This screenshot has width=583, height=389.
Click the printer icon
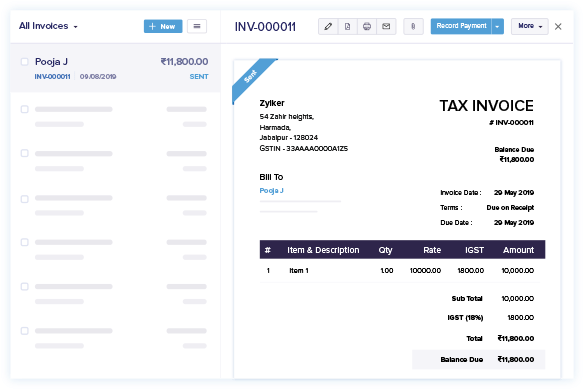367,26
